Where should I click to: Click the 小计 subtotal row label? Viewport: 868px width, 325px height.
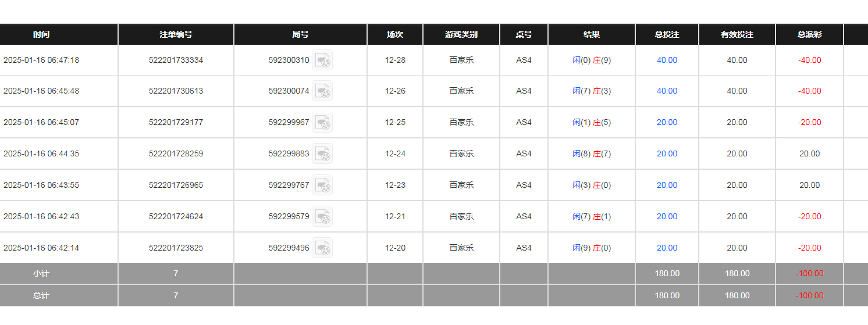coord(41,273)
